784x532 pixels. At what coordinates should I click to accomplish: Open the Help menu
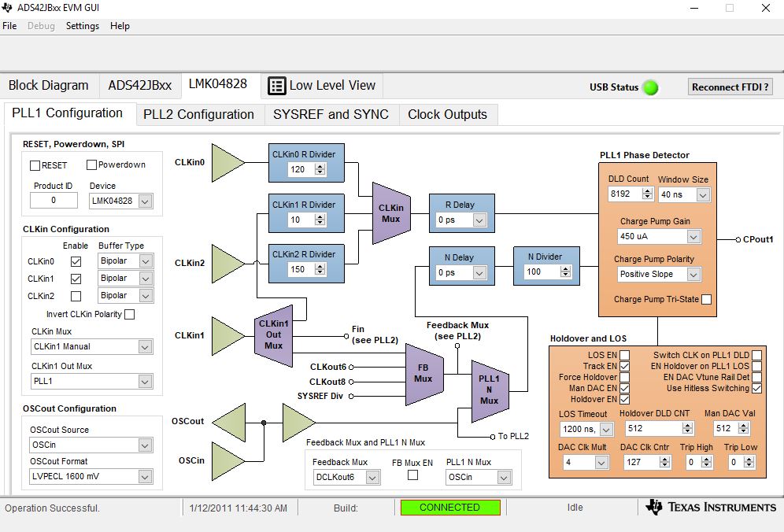120,26
